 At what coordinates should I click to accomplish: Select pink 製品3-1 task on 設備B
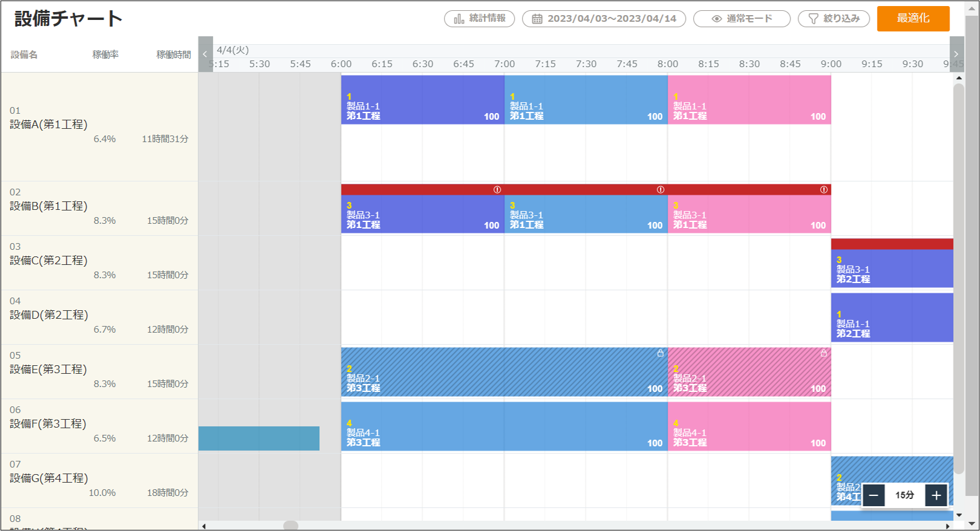750,214
